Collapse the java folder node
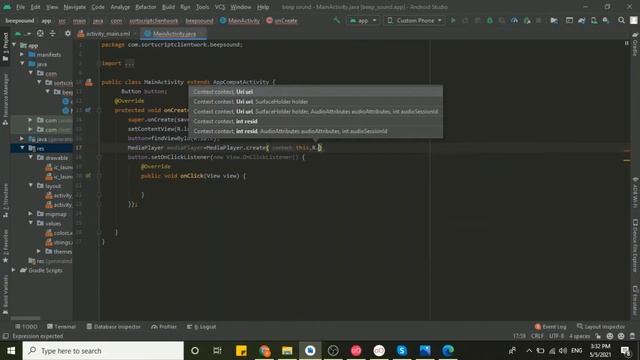Viewport: 640px width, 360px height. pyautogui.click(x=22, y=64)
